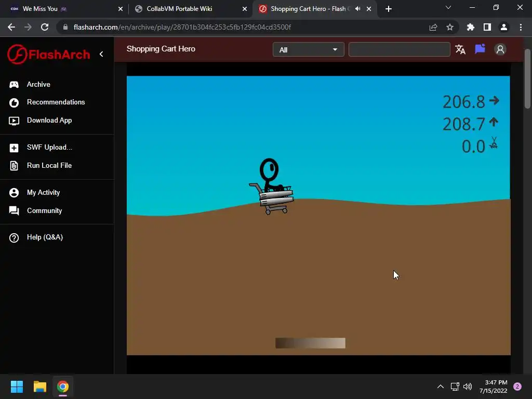Viewport: 532px width, 399px height.
Task: Click the Recommendations flame icon
Action: point(14,102)
